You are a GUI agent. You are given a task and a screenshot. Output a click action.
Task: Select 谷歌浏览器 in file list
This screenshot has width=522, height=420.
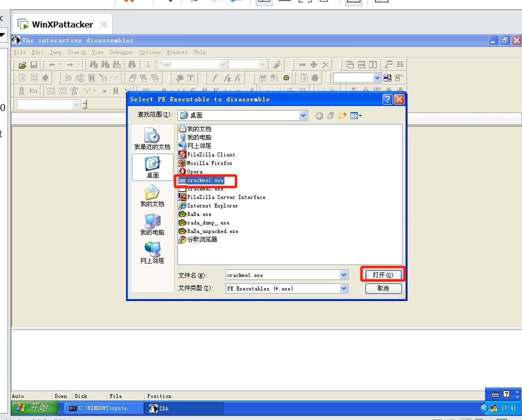[198, 239]
